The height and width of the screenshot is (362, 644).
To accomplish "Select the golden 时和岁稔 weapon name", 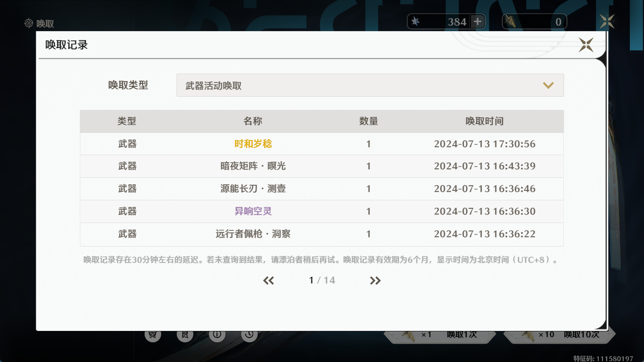I will tap(253, 144).
